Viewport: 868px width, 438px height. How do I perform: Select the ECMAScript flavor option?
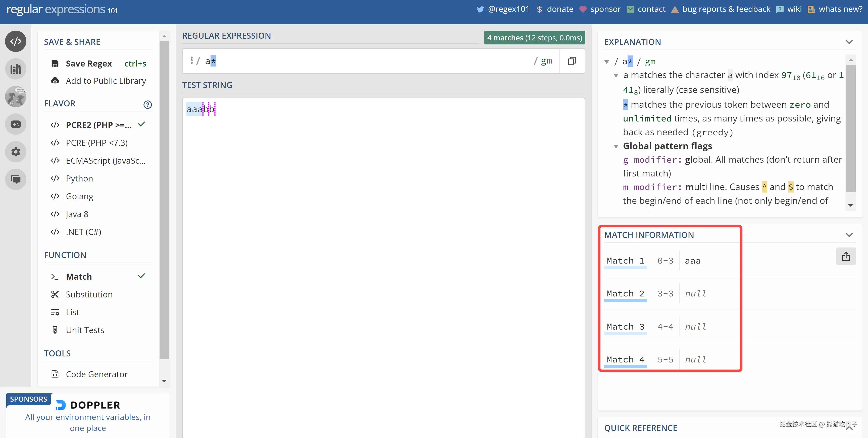pyautogui.click(x=106, y=161)
